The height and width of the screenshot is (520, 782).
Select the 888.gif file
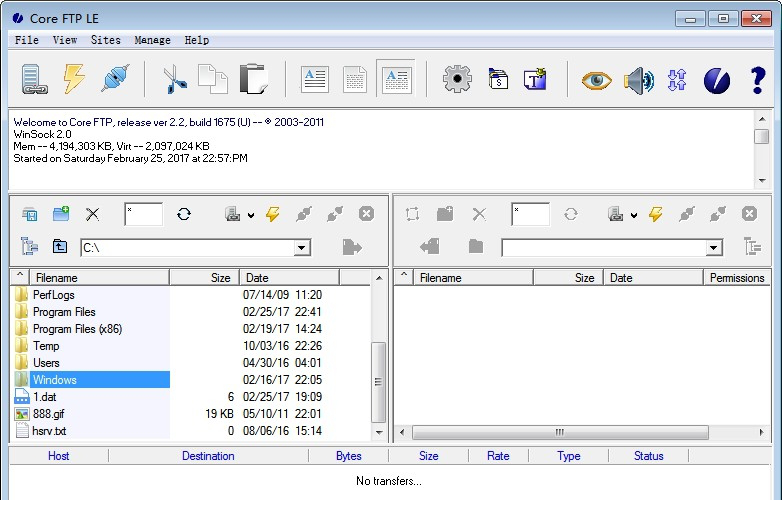(x=92, y=413)
